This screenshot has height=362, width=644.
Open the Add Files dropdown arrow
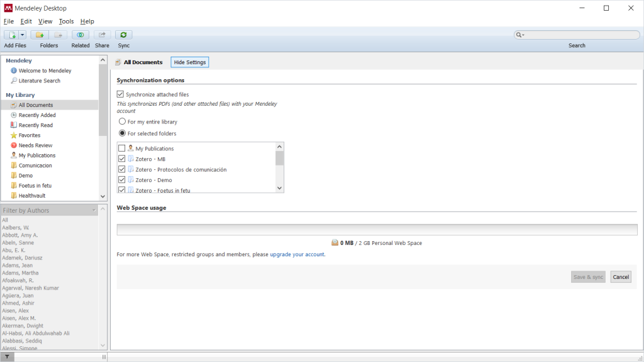23,35
